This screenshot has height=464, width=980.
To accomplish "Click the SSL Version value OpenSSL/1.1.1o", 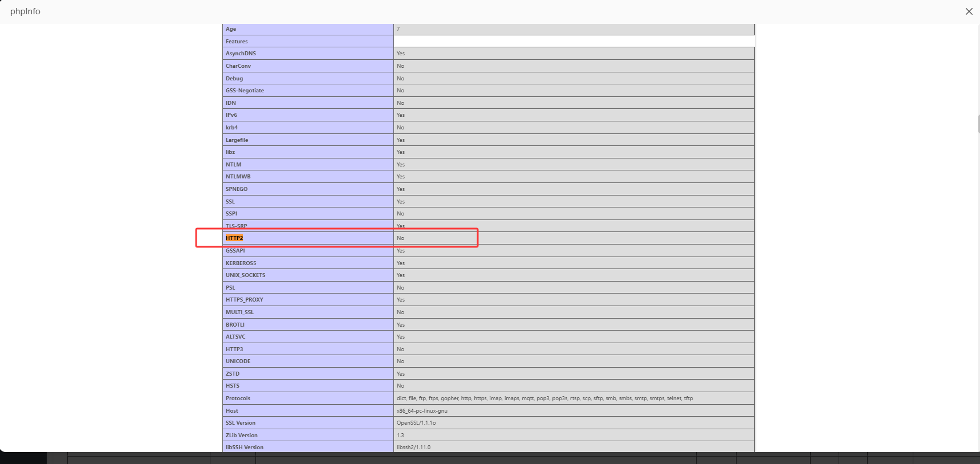I will 416,423.
